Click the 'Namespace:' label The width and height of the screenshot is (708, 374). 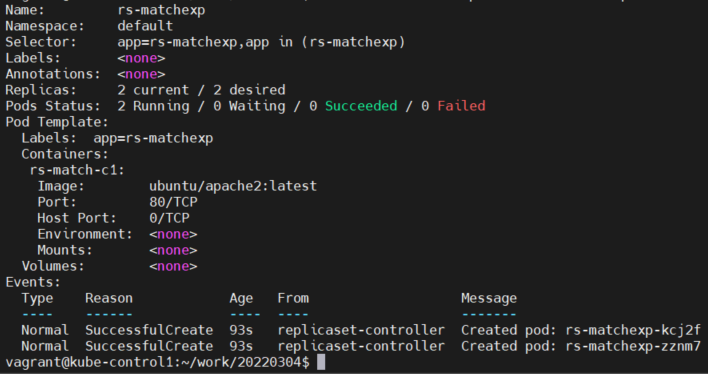pyautogui.click(x=45, y=26)
